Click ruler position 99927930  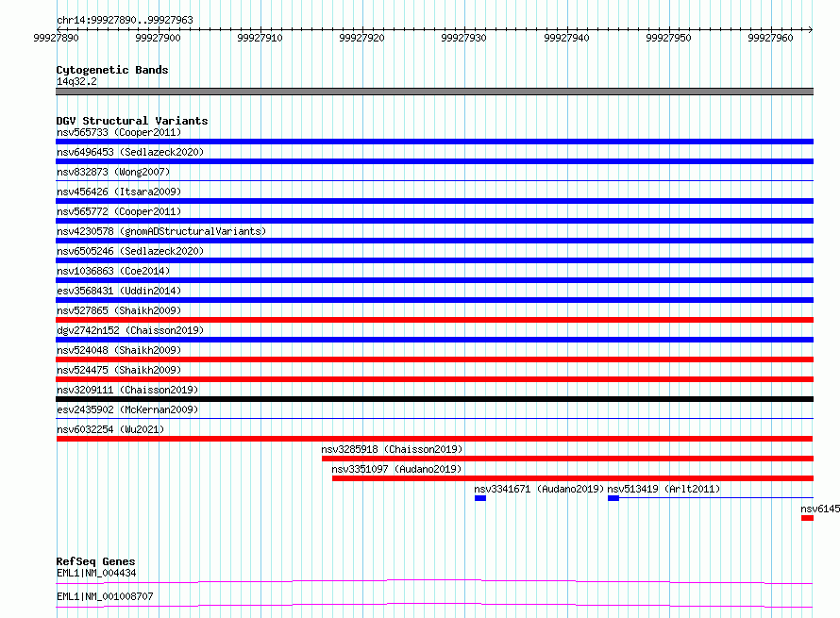(x=464, y=38)
